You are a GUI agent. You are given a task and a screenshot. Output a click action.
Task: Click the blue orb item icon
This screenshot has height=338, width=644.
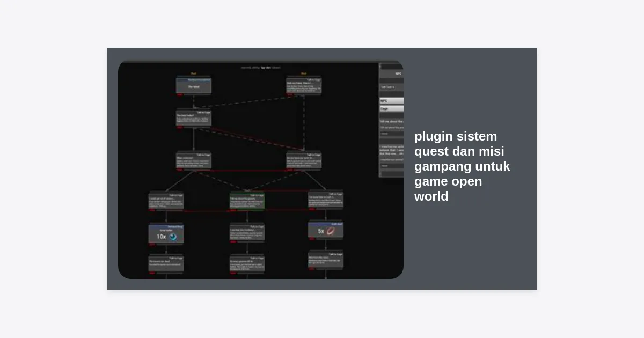click(173, 237)
